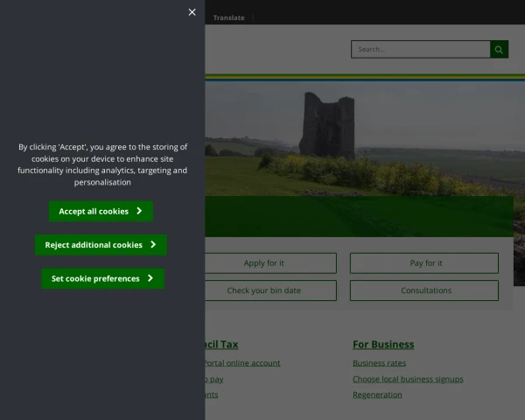Open the Regeneration link

(377, 395)
